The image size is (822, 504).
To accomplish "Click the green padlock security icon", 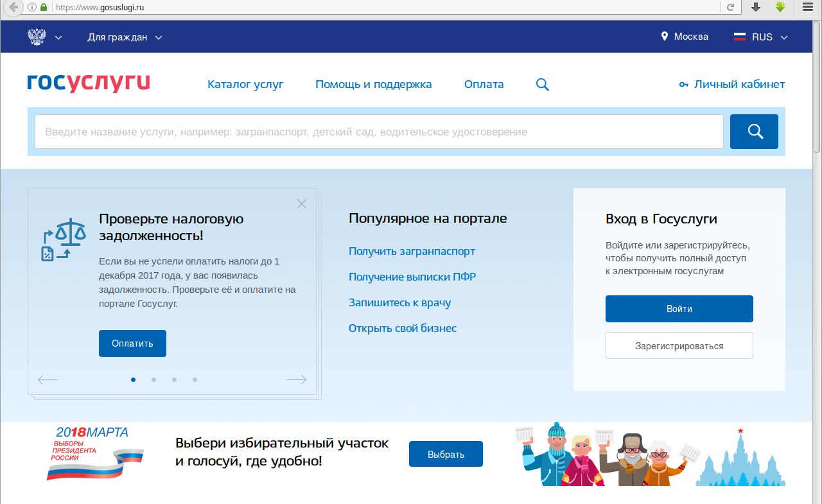I will (x=44, y=7).
